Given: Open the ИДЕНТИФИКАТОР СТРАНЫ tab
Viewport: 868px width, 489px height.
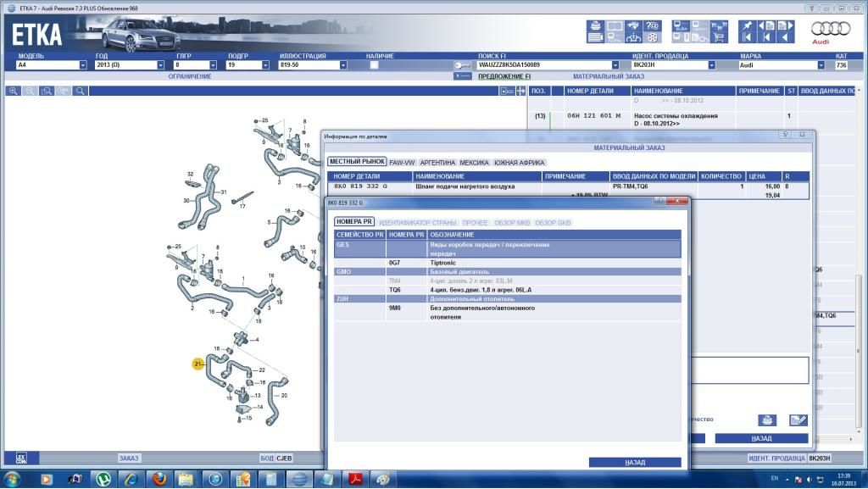Looking at the screenshot, I should click(418, 223).
